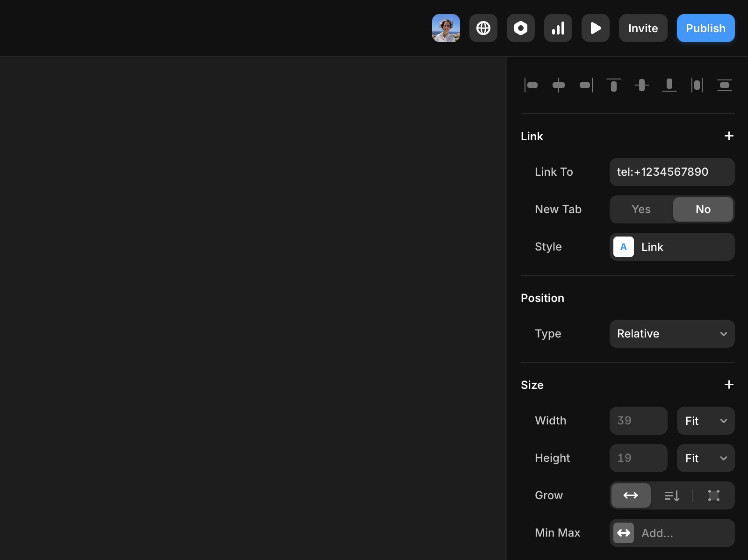Screen dimensions: 748x560
Task: Align bottom edges icon
Action: 669,85
